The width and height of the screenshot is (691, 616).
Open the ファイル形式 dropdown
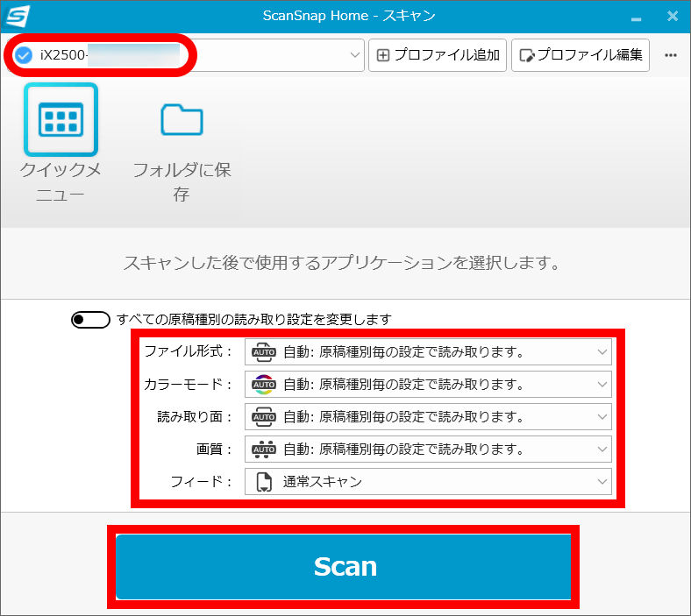point(428,351)
